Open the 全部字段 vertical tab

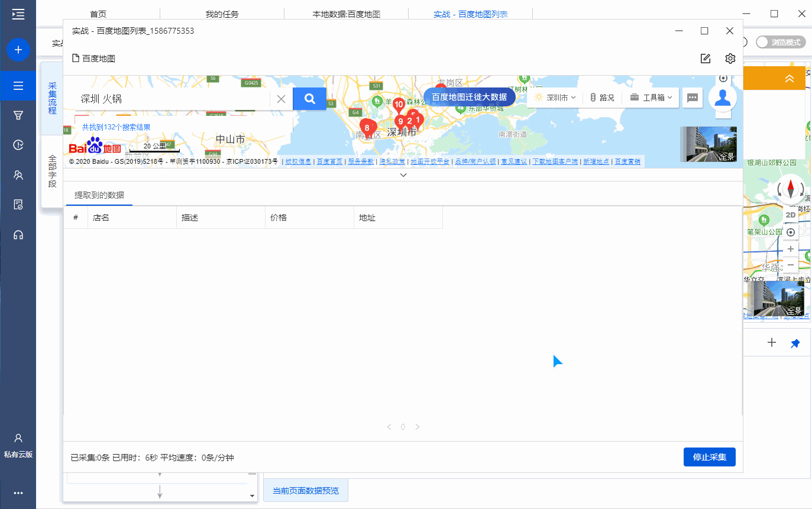coord(53,171)
